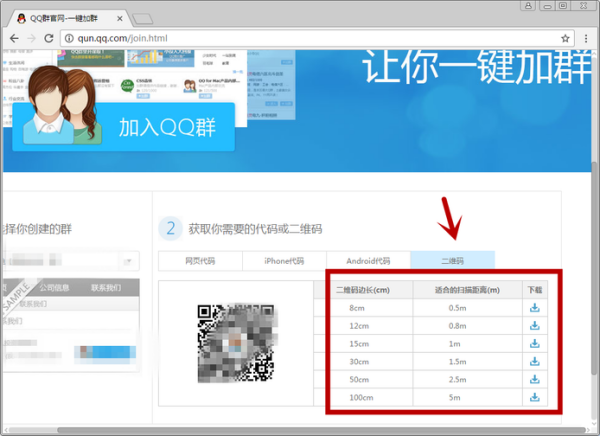Download the 100cm QR code
600x436 pixels.
(535, 398)
